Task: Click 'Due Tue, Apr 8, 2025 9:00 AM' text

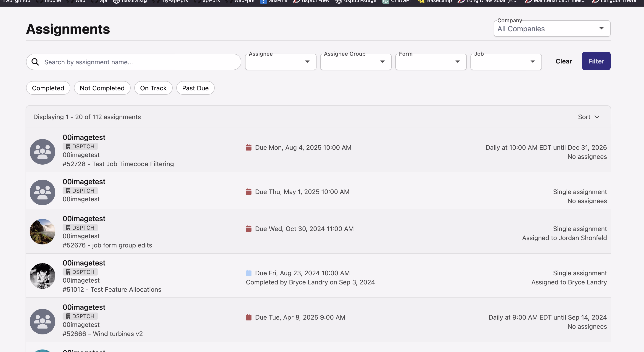Action: click(300, 317)
